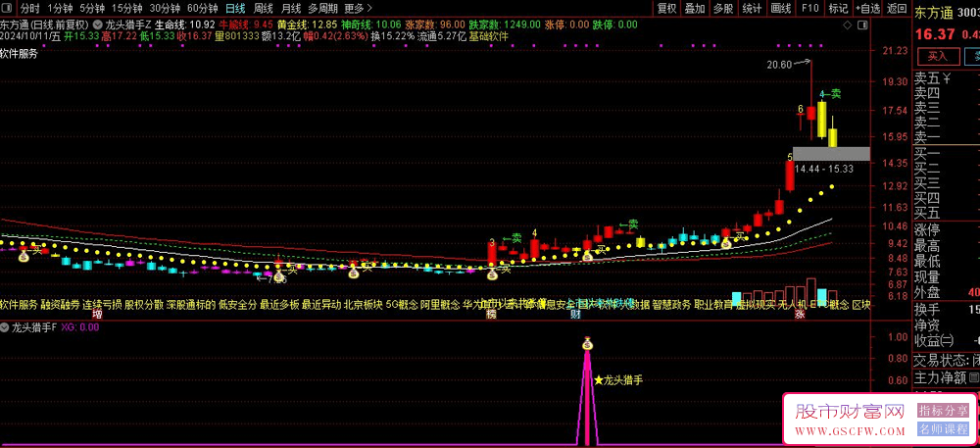Viewport: 980px width, 448px height.
Task: Select the 30分钟 period tab
Action: click(165, 8)
